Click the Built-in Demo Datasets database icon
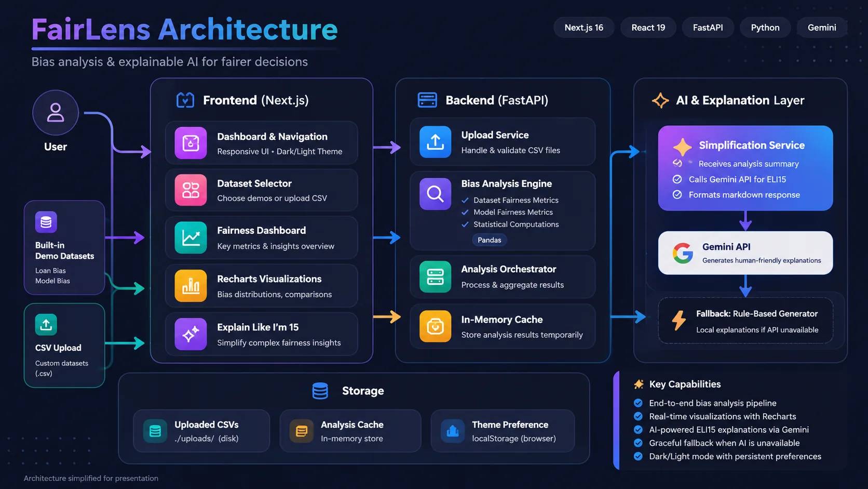Viewport: 868px width, 489px height. click(46, 222)
